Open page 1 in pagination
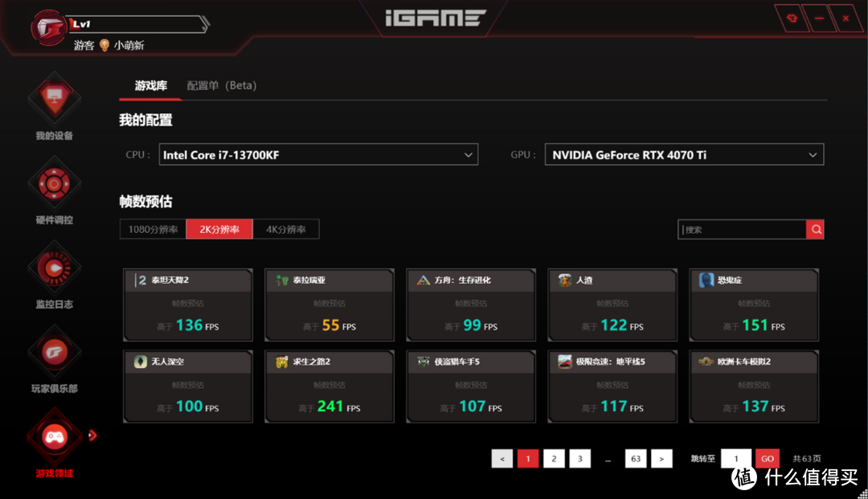 click(x=528, y=459)
